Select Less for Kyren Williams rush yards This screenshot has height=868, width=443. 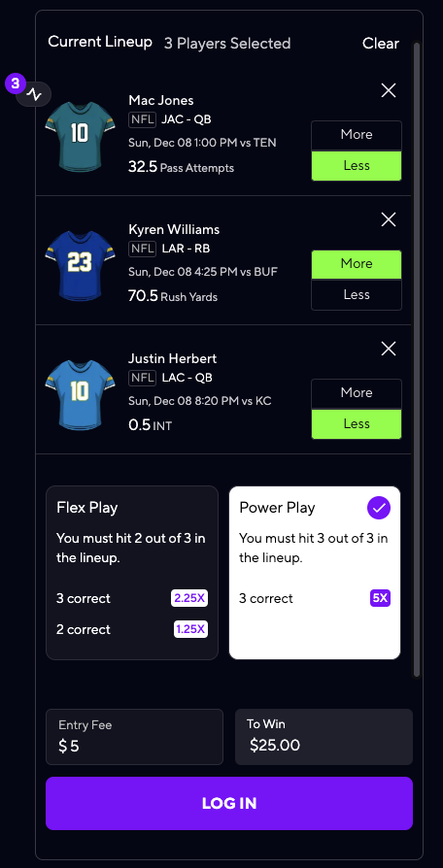pos(357,295)
